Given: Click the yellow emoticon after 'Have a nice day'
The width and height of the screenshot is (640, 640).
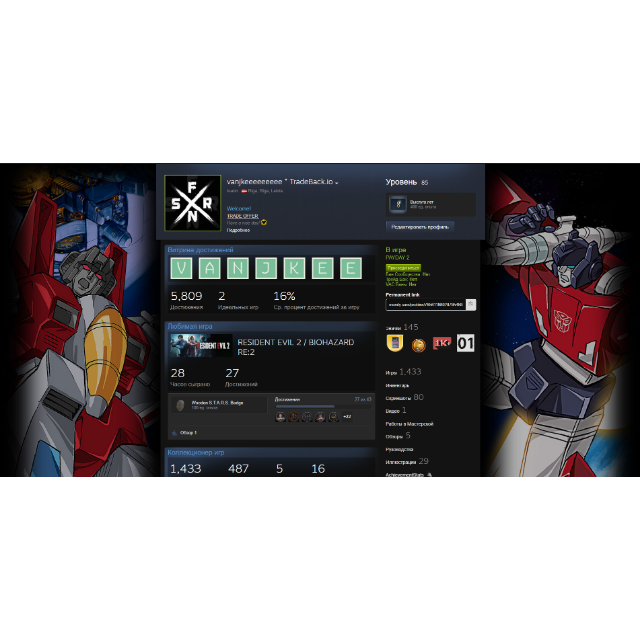Looking at the screenshot, I should pyautogui.click(x=264, y=222).
